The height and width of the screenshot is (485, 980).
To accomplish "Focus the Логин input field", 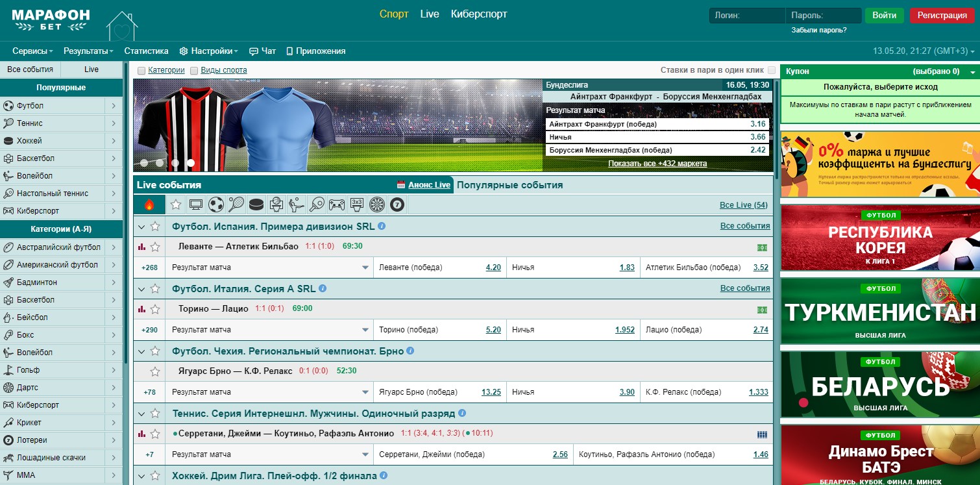I will [747, 16].
